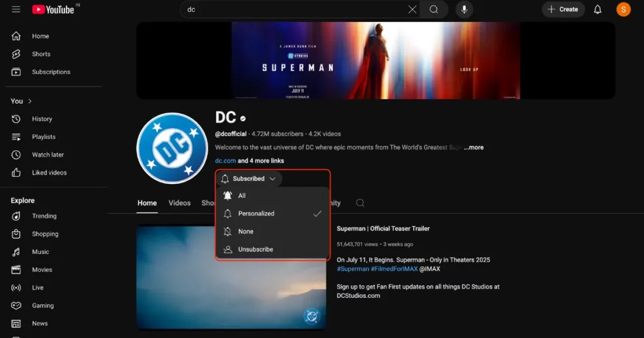The width and height of the screenshot is (644, 338).
Task: Start voice search with microphone
Action: tap(464, 9)
